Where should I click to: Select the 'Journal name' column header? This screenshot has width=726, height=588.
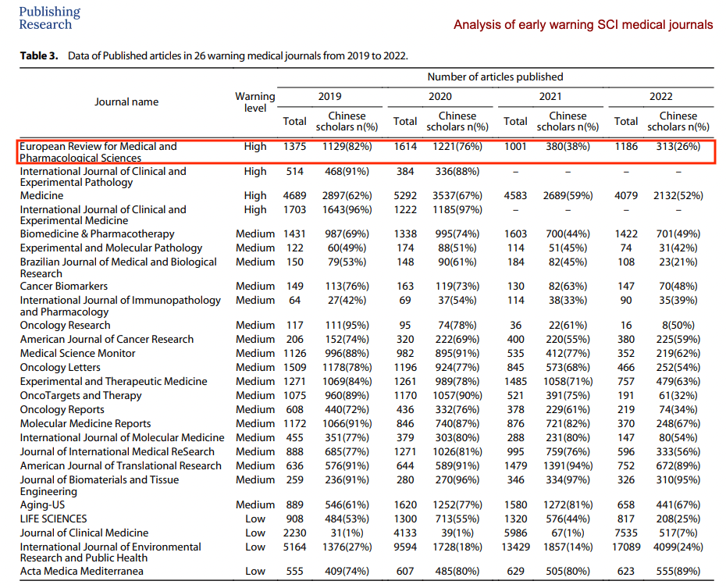point(126,102)
